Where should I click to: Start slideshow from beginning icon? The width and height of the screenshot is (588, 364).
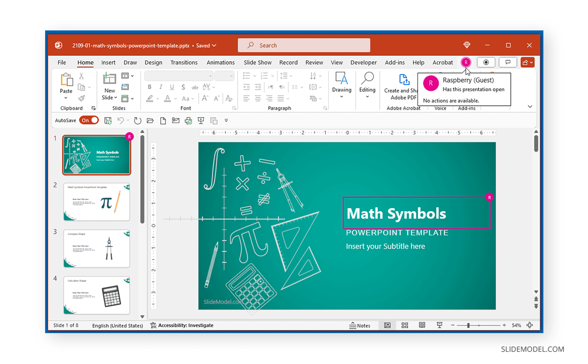coord(201,121)
